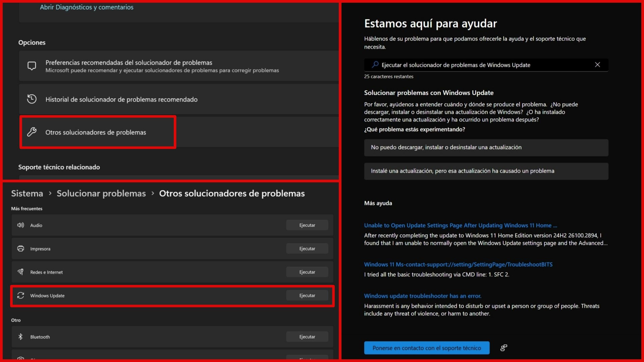Click the history clock icon
644x362 pixels.
click(x=32, y=99)
